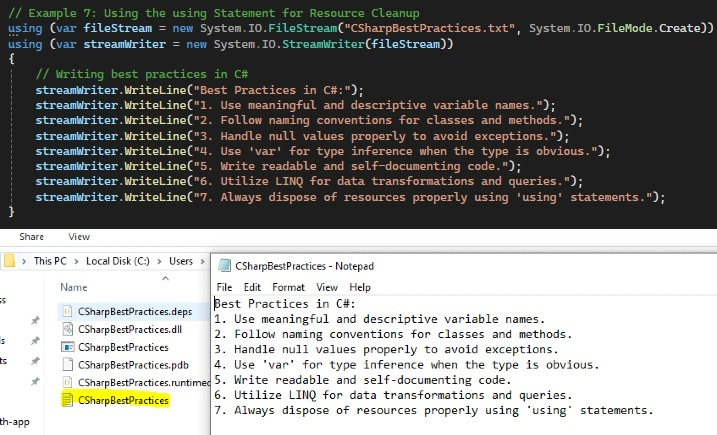Screen dimensions: 717x435
Task: Open the Notepad File menu
Action: click(x=224, y=287)
